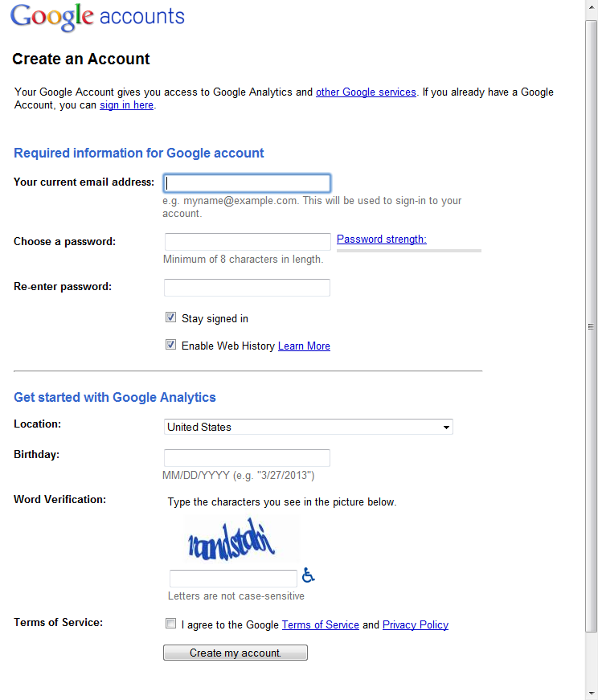Click the Choose a password field
The image size is (598, 700).
[248, 242]
